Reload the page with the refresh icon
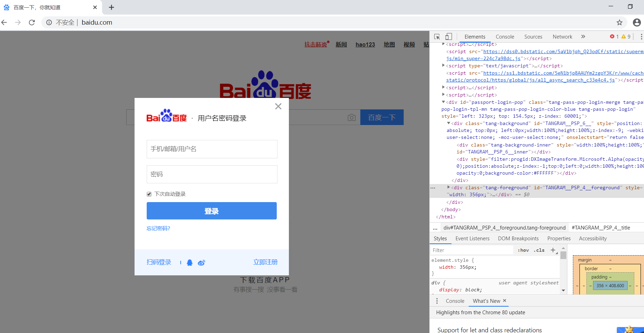 (32, 23)
